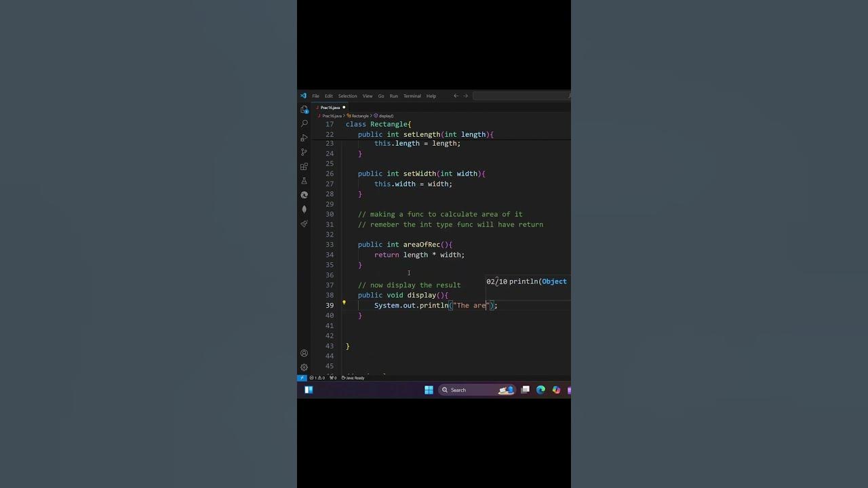The height and width of the screenshot is (488, 868).
Task: Open the Terminal menu
Action: (412, 96)
